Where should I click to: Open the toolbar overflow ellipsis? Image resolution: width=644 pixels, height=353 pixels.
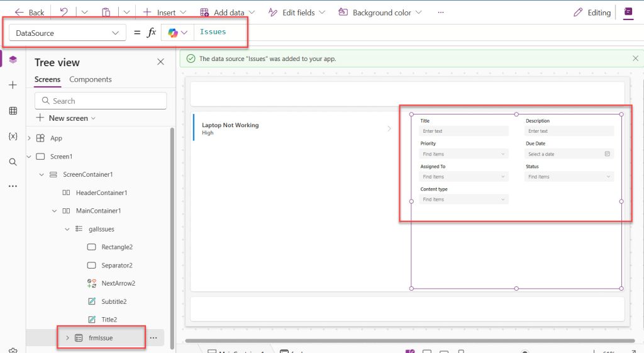pyautogui.click(x=441, y=13)
